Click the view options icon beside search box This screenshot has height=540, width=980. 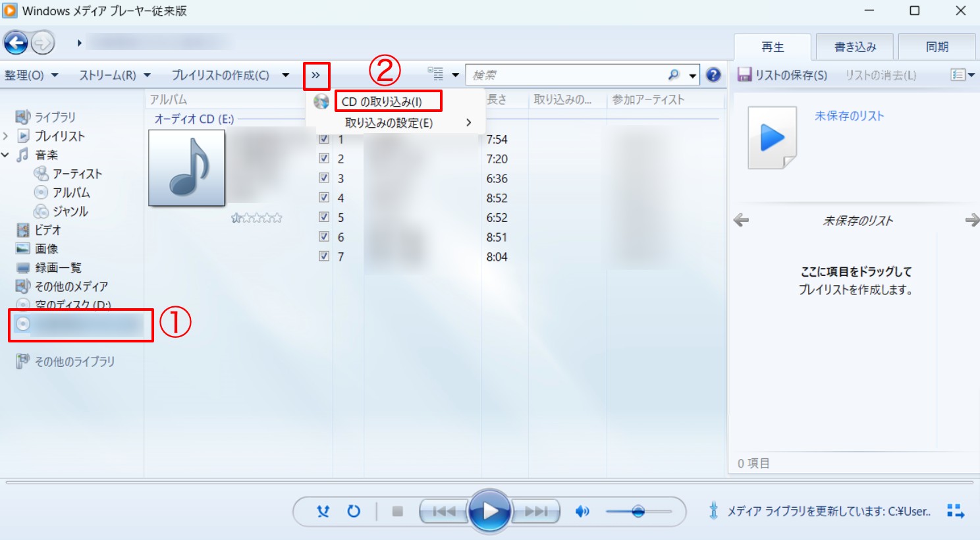[x=435, y=74]
